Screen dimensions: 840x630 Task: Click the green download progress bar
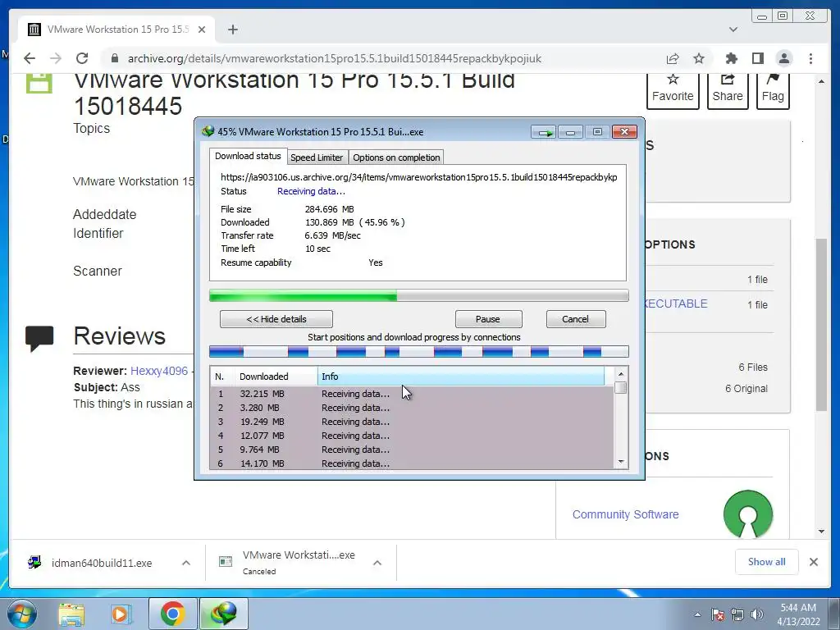(418, 295)
